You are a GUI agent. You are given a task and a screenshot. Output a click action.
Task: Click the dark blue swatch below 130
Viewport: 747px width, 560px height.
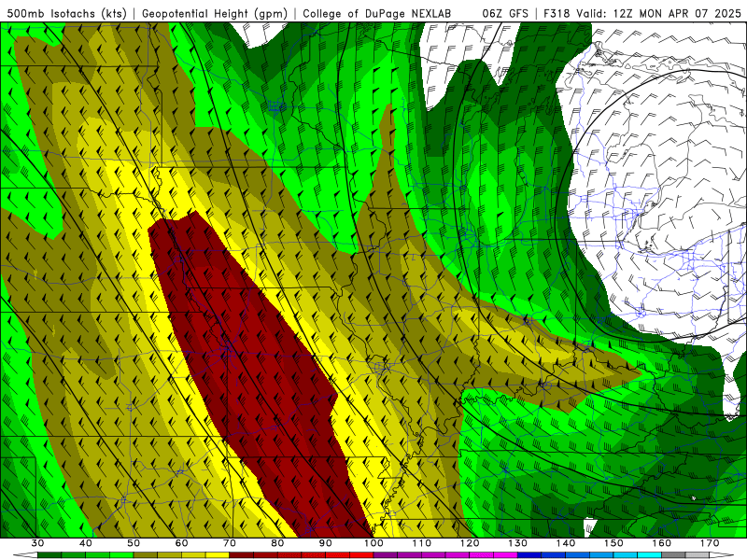[529, 555]
